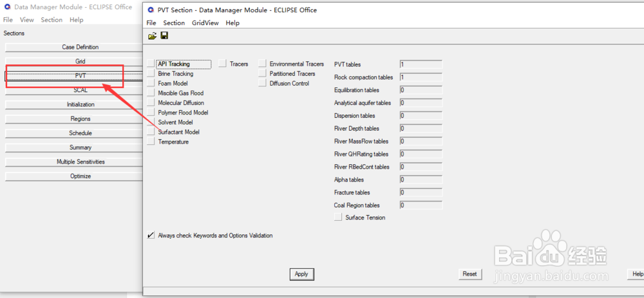Click the Dispersion tables field
The width and height of the screenshot is (644, 298).
[x=421, y=116]
